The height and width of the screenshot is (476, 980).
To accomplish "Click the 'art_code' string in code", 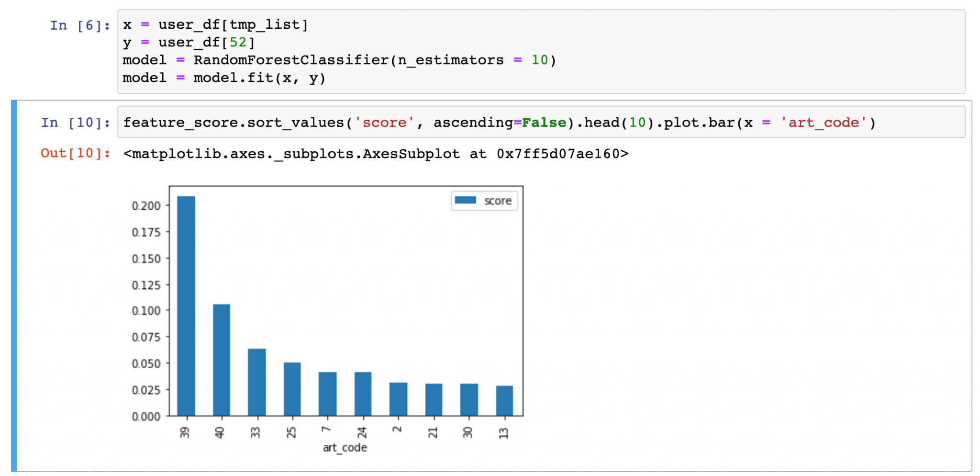I will point(824,123).
